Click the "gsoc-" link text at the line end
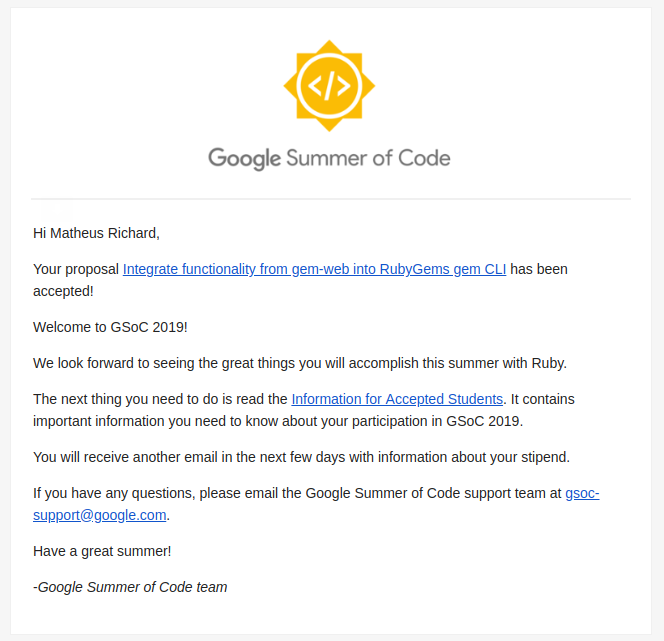The width and height of the screenshot is (664, 641). [582, 493]
